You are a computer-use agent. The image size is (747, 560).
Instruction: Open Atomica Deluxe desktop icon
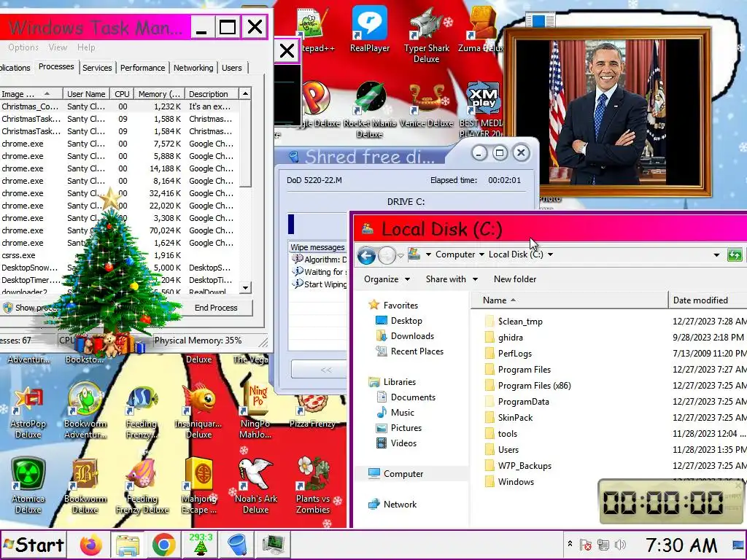point(28,486)
